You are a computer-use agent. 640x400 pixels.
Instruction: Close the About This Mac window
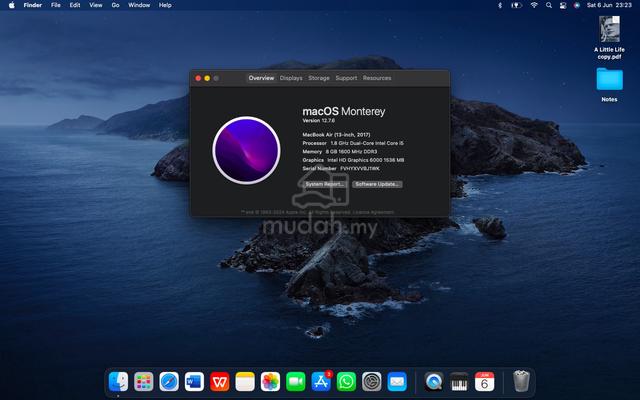click(198, 78)
